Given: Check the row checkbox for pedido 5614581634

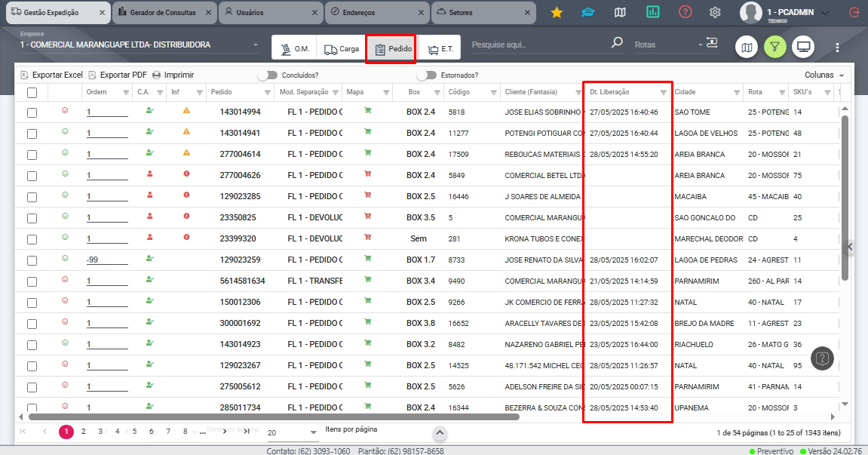Looking at the screenshot, I should (32, 281).
